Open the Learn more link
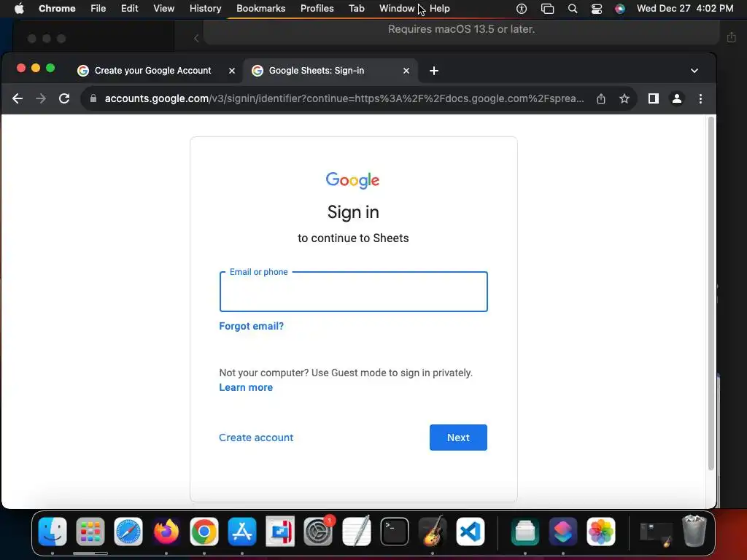The height and width of the screenshot is (560, 747). [x=246, y=388]
